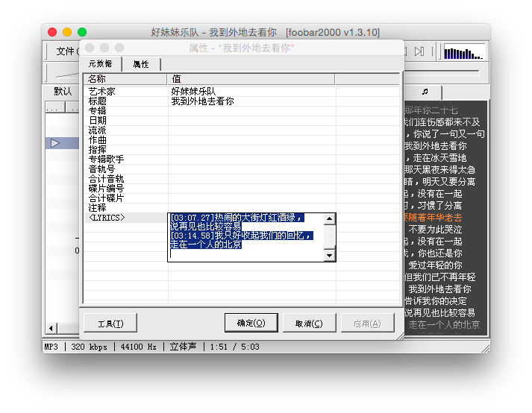Open the 工具(T) button menu

pyautogui.click(x=110, y=323)
